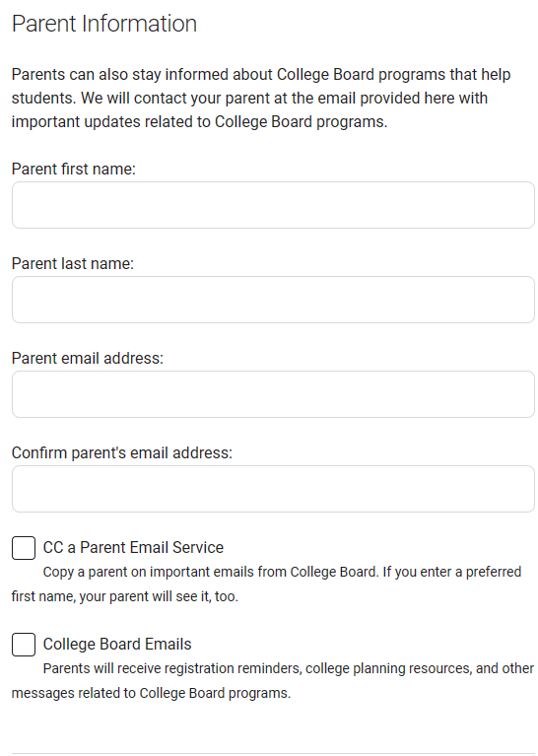Click the 'Parent last name:' label
This screenshot has height=756, width=538.
73,264
